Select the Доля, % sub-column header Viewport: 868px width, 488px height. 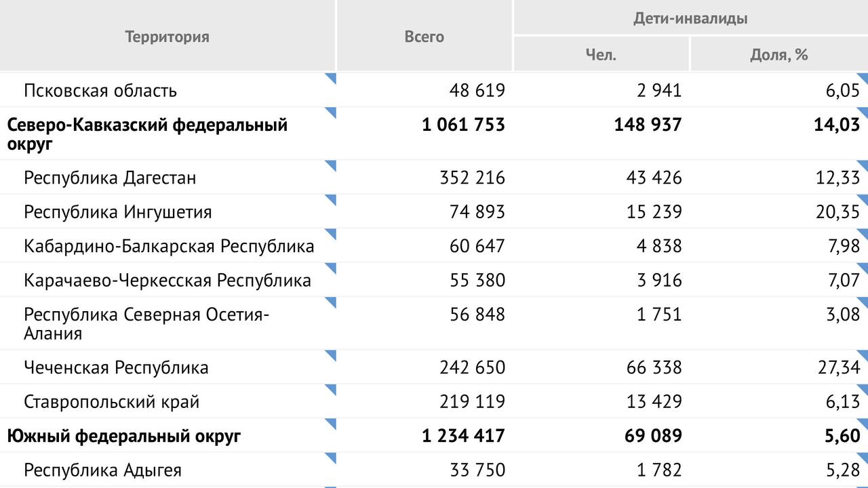coord(779,54)
